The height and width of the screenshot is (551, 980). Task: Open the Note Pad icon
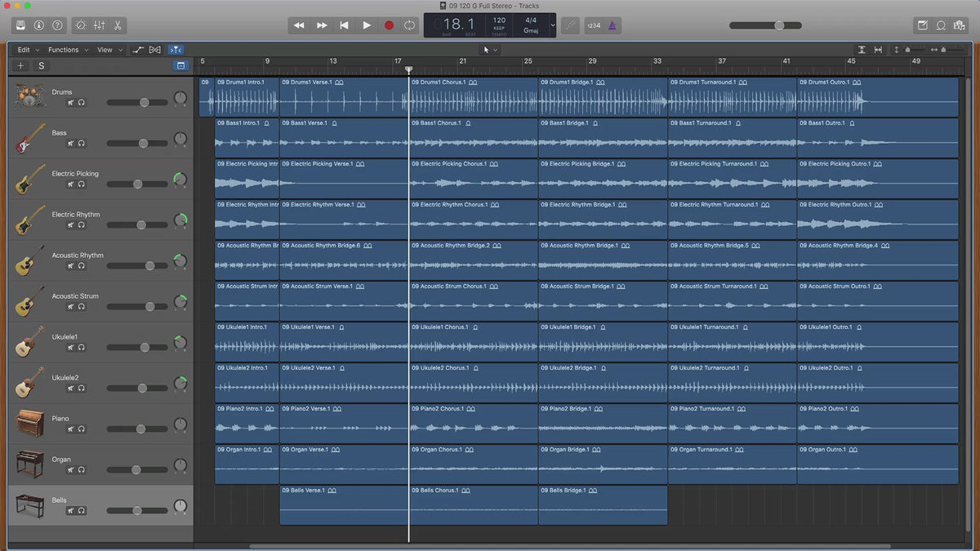click(923, 25)
